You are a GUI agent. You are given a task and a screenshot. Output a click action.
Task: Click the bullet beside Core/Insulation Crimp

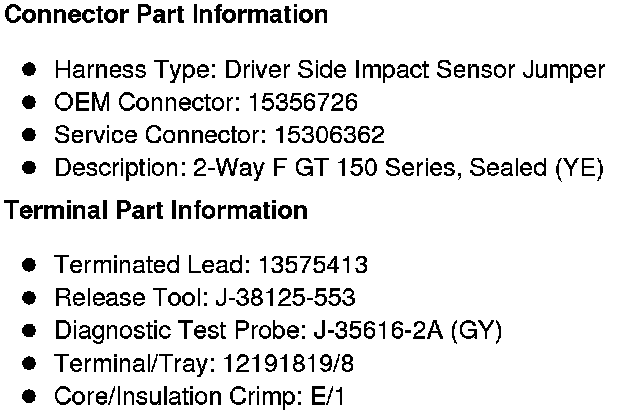coord(30,394)
